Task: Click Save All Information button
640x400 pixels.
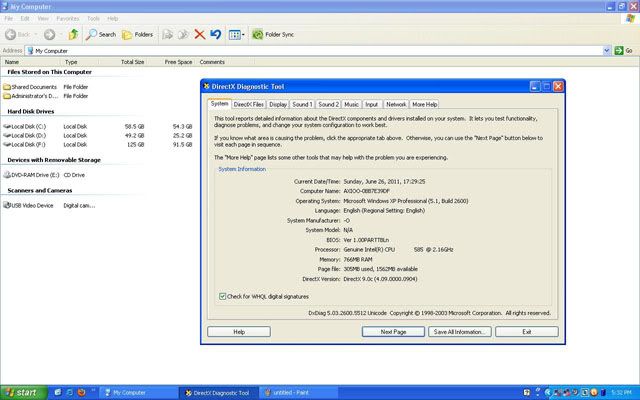Action: click(460, 332)
